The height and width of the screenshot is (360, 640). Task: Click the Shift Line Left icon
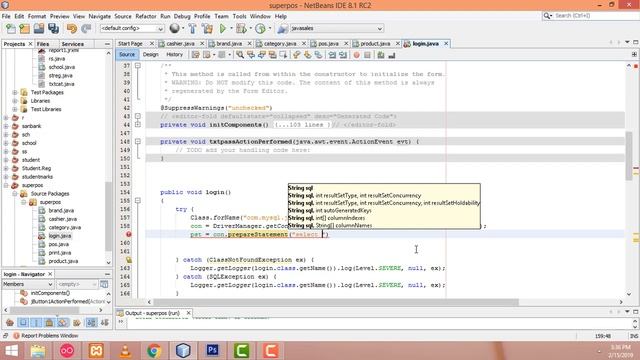coord(332,55)
